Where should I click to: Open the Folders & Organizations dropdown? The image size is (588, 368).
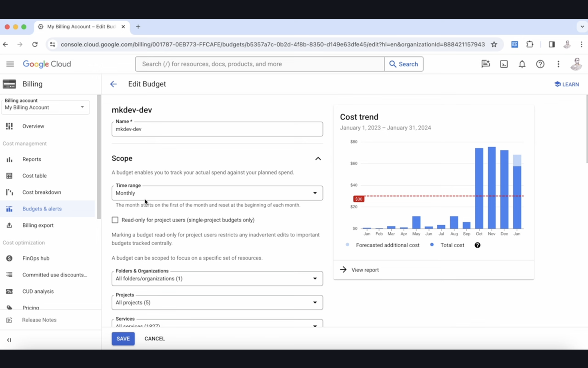[x=217, y=278]
